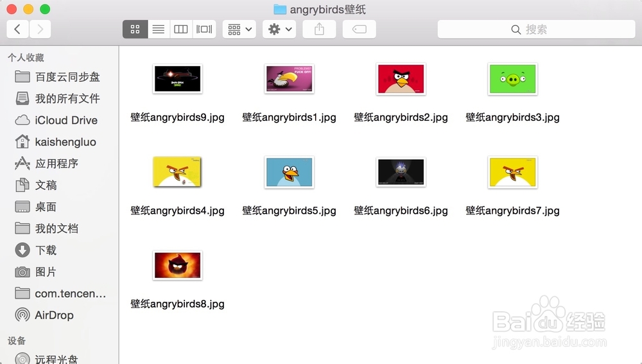Image resolution: width=642 pixels, height=364 pixels.
Task: Click the 设备 sidebar heading
Action: [x=17, y=341]
